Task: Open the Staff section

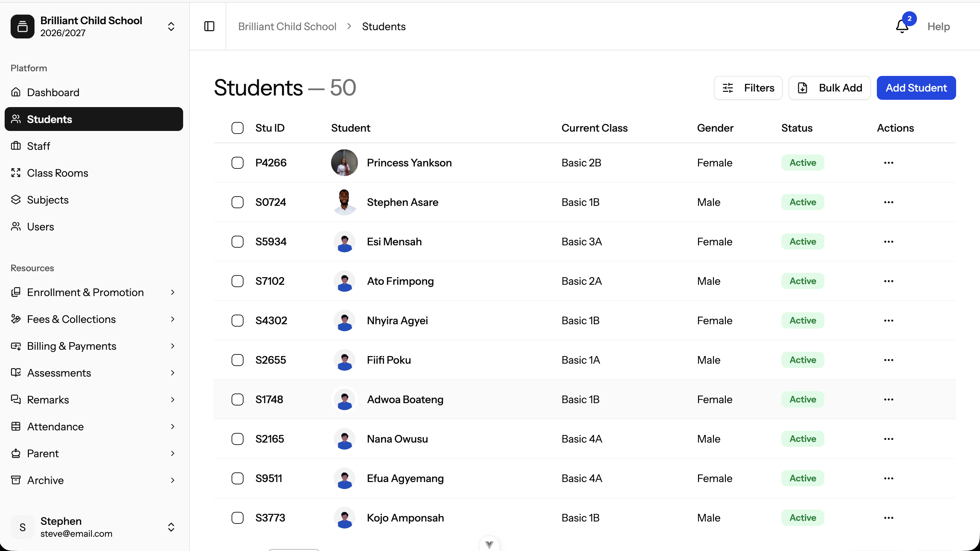Action: click(94, 146)
